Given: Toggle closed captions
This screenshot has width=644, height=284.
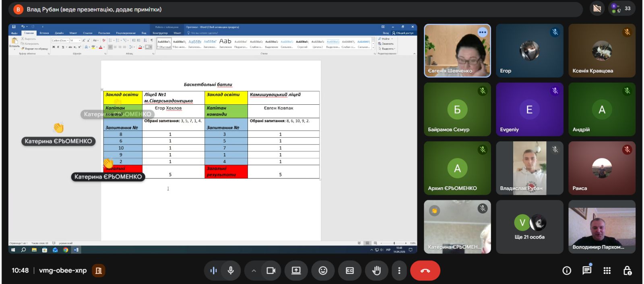Looking at the screenshot, I should click(x=350, y=271).
